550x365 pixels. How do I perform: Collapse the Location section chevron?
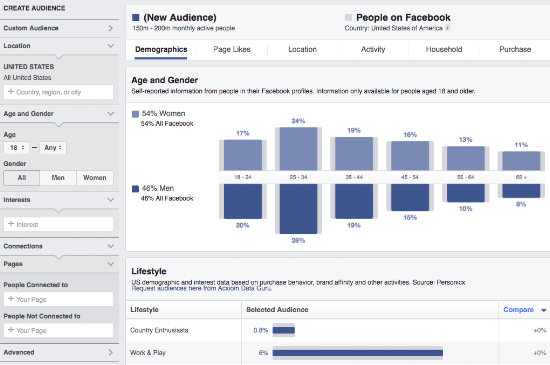pyautogui.click(x=111, y=46)
